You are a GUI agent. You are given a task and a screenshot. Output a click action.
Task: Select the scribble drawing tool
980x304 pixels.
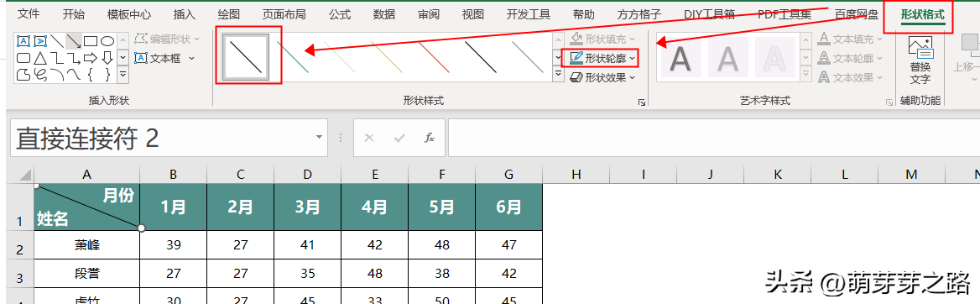40,75
